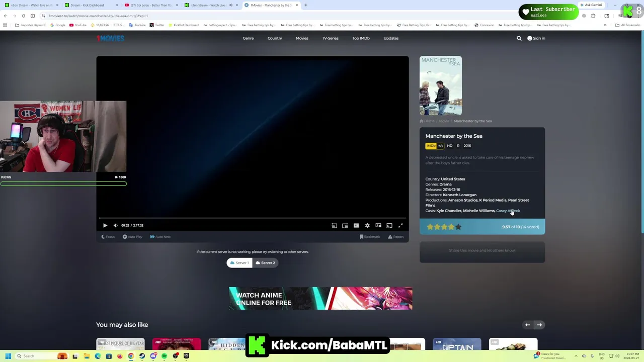Open the Windows Start menu

coord(8,356)
